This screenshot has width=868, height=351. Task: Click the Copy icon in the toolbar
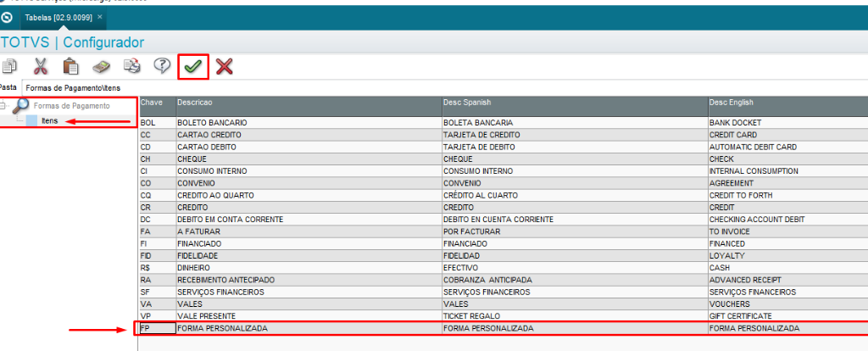8,66
